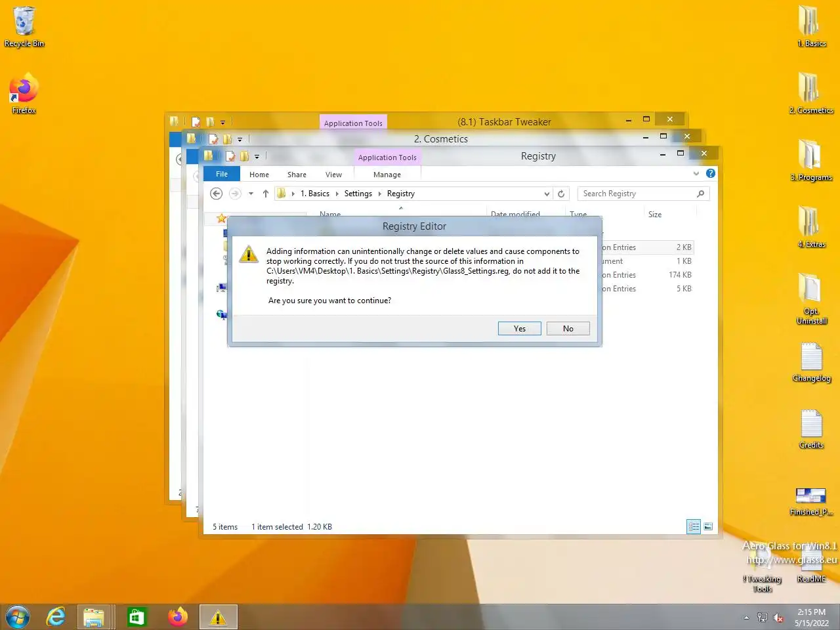Open the 'Opt. Uninstall' desktop folder
Screen dimensions: 840x630
point(812,299)
